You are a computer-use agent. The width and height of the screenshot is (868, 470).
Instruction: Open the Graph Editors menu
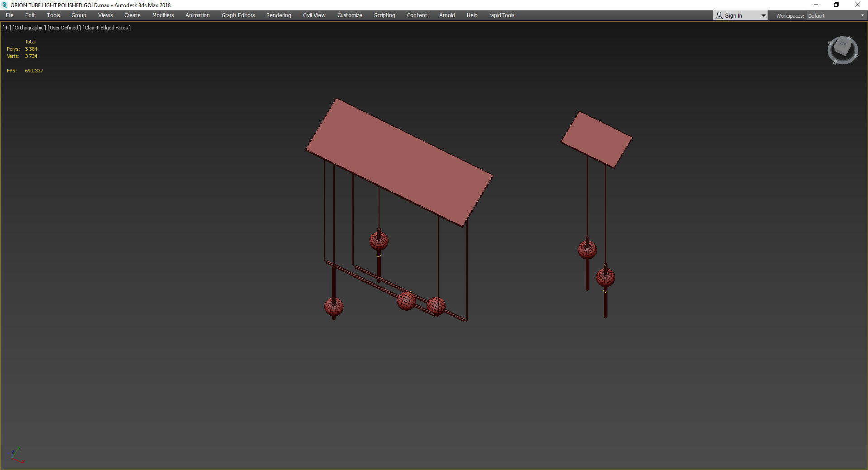coord(238,15)
